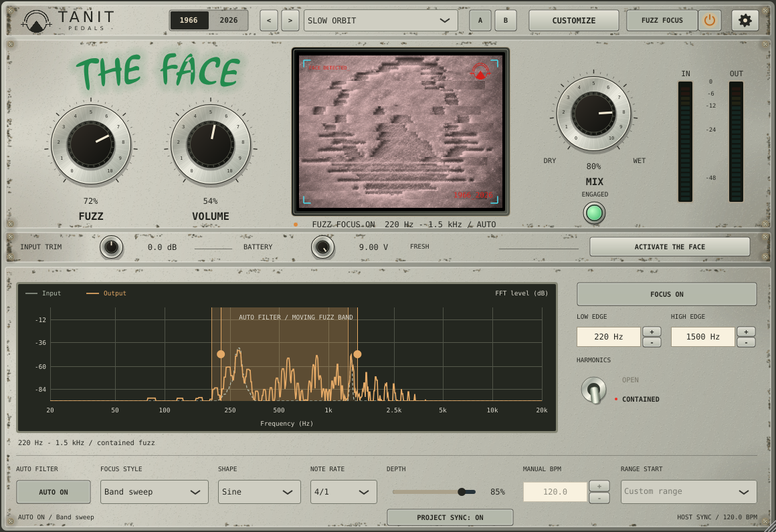Screen dimensions: 776x532
Task: Toggle the orange power bypass icon
Action: [710, 20]
